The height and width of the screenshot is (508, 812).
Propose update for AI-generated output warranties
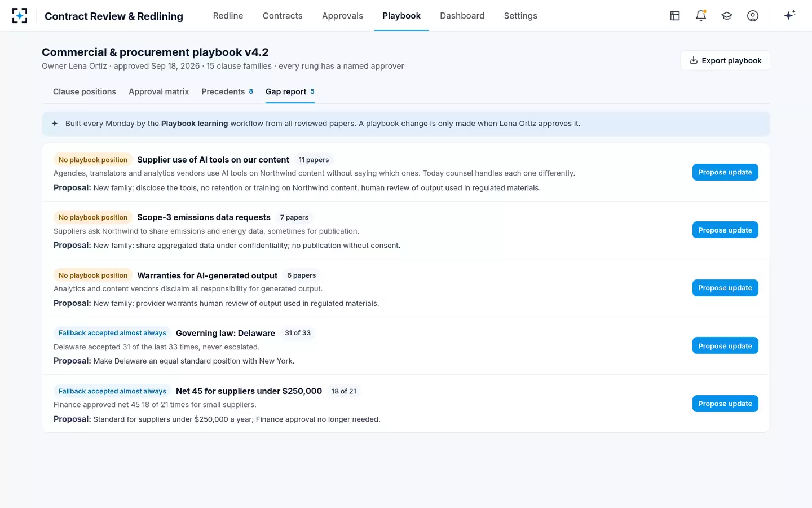tap(725, 288)
